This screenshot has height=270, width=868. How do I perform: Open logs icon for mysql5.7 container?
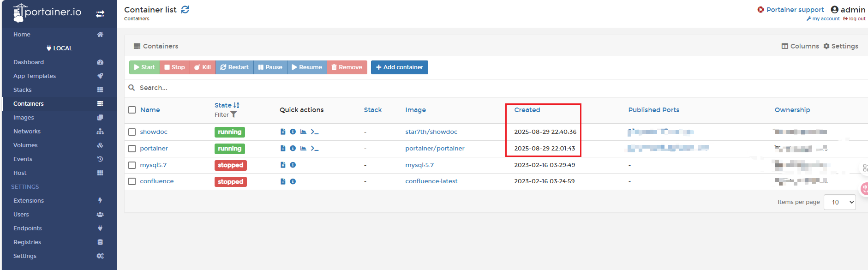[x=283, y=165]
